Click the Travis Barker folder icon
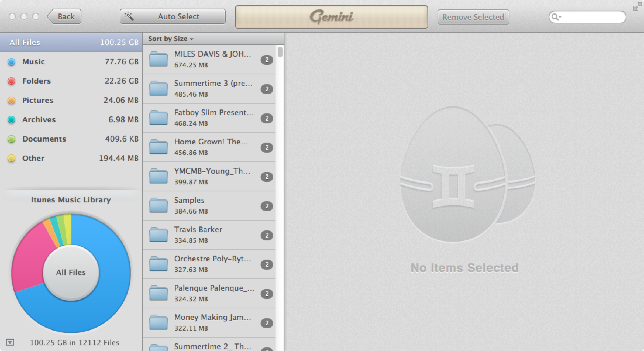 click(x=158, y=235)
